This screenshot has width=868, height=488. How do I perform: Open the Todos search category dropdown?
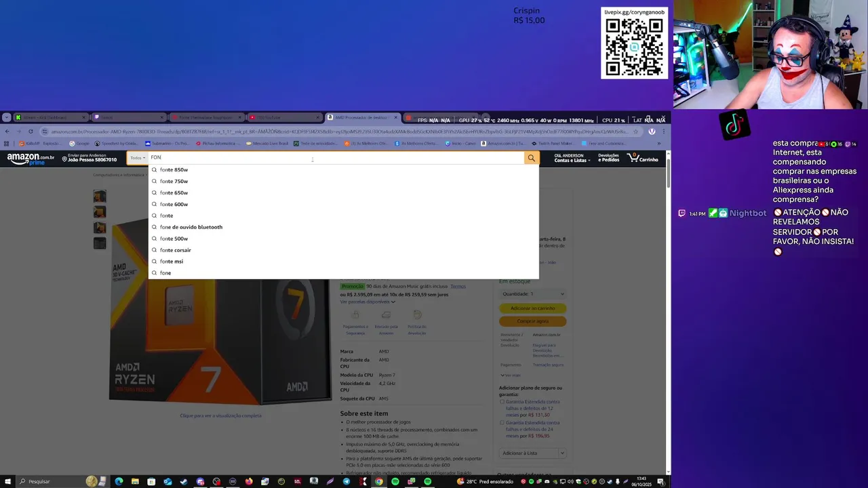138,158
